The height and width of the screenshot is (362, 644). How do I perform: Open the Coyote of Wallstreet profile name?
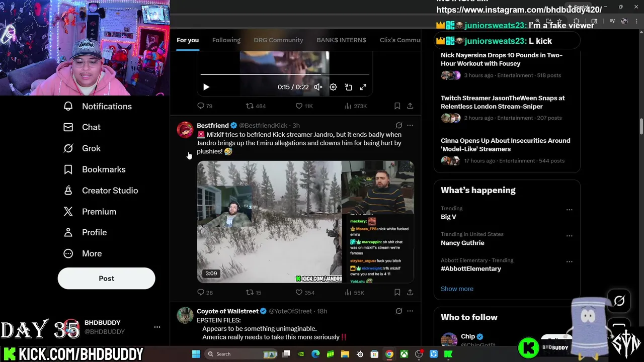pyautogui.click(x=227, y=311)
